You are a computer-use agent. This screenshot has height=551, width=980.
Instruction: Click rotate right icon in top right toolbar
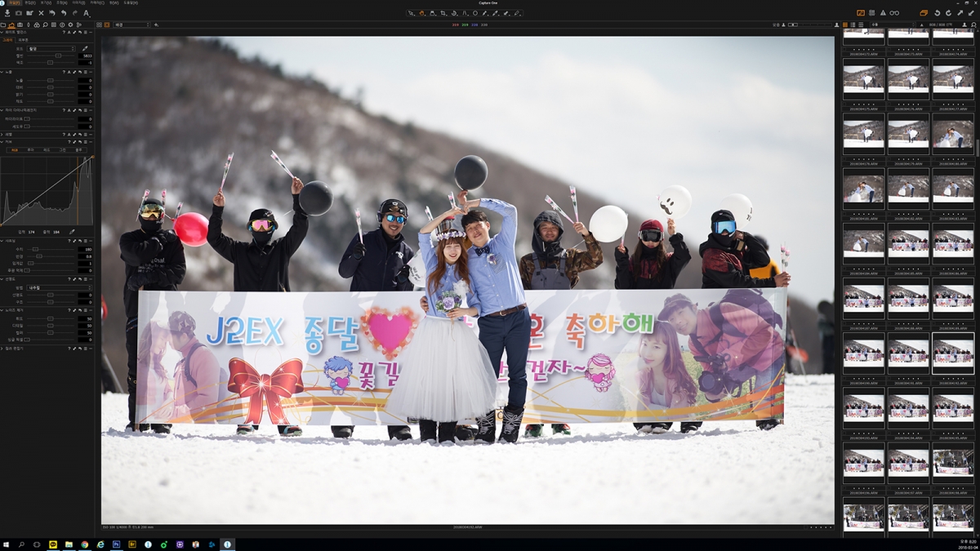point(948,13)
